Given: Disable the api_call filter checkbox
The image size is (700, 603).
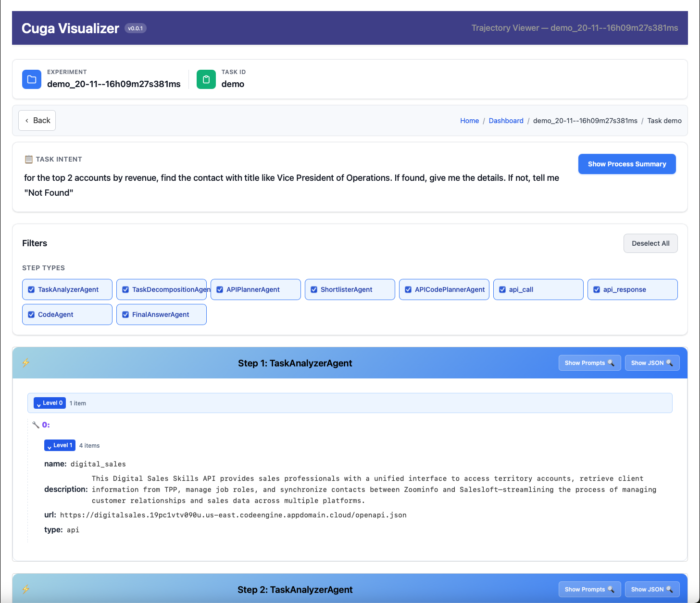Looking at the screenshot, I should tap(502, 289).
